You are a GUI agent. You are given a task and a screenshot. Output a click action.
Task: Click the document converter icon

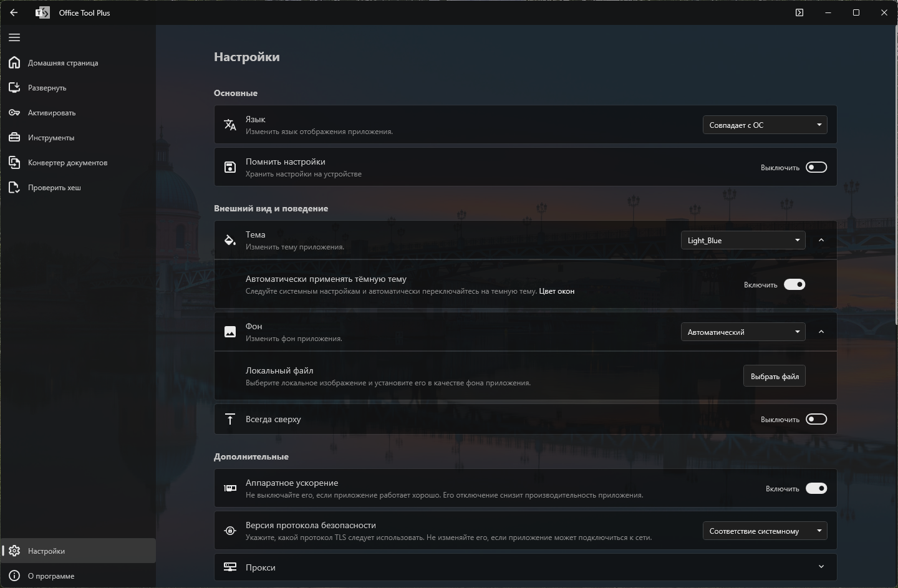click(14, 162)
